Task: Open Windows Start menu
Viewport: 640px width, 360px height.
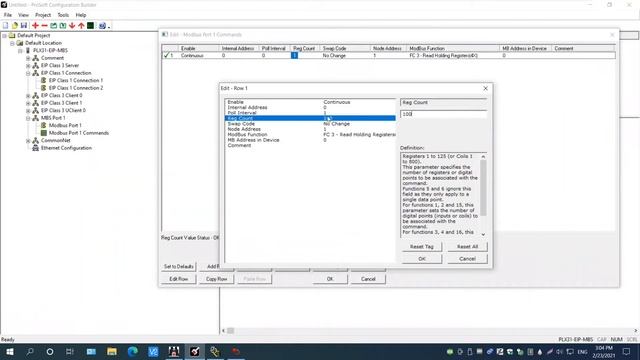Action: click(x=10, y=351)
